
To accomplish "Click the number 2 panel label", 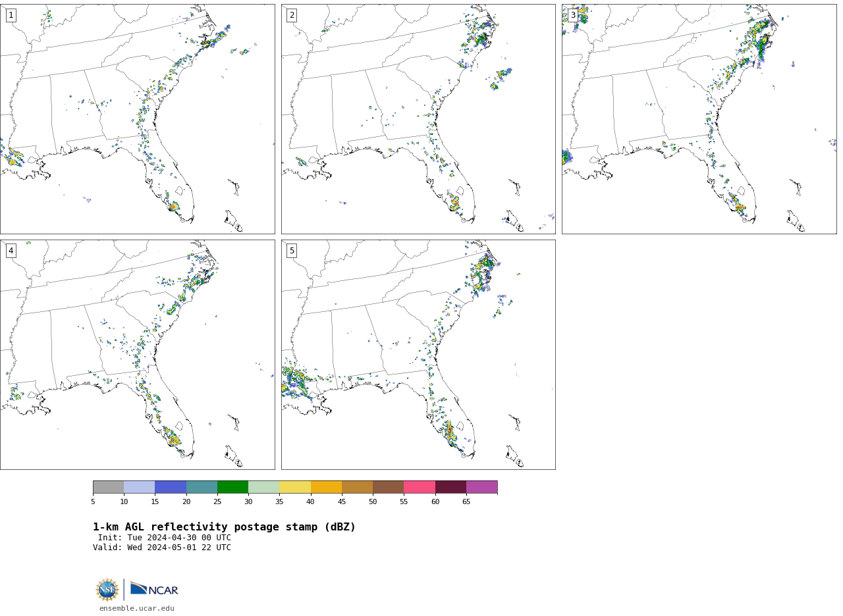I will click(292, 15).
